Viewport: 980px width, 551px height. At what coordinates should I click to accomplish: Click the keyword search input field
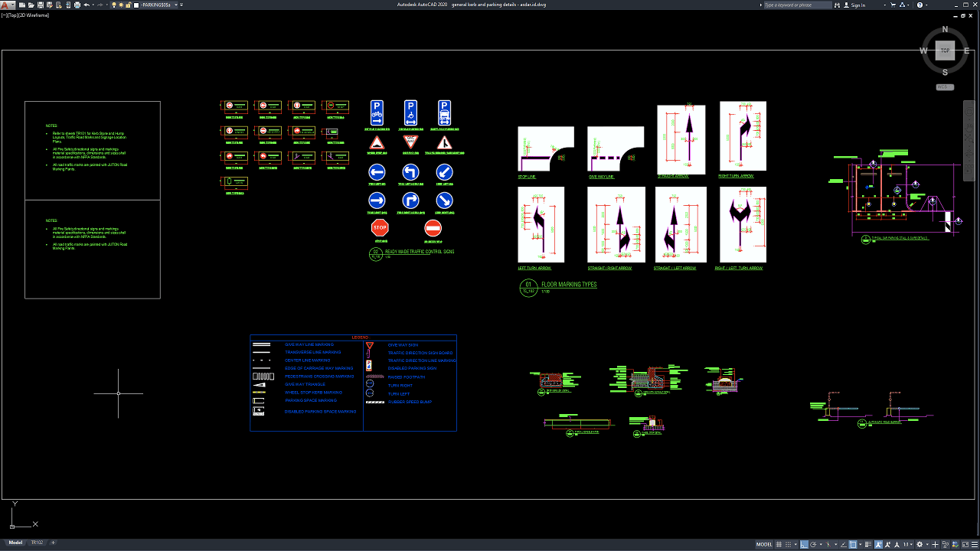798,5
